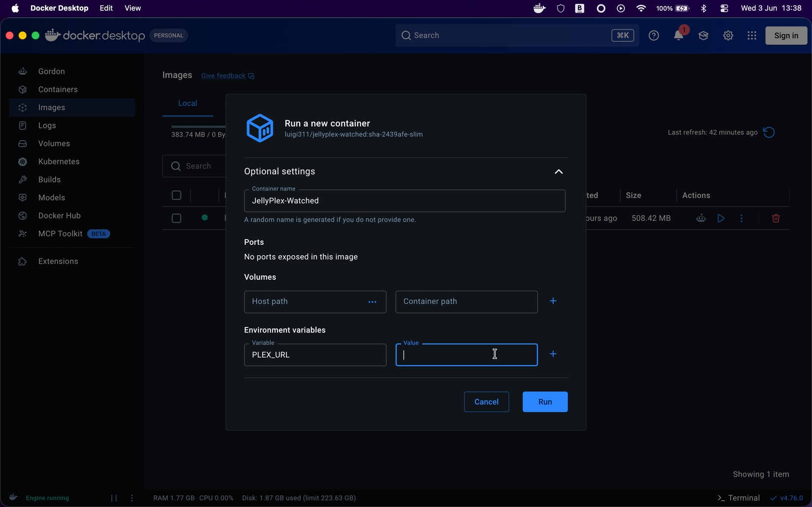The height and width of the screenshot is (507, 812).
Task: Open engine options menu in status bar
Action: point(132,498)
